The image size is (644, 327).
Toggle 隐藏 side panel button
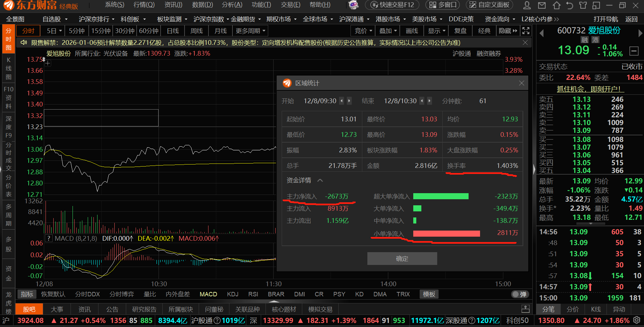point(508,31)
